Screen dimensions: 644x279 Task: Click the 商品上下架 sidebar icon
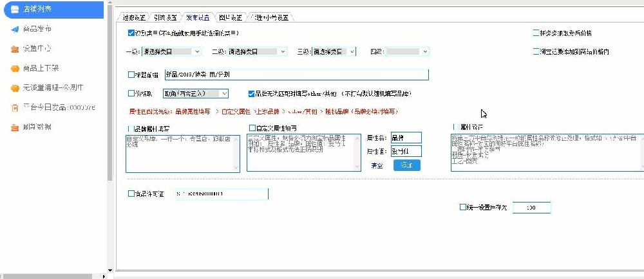pos(15,68)
